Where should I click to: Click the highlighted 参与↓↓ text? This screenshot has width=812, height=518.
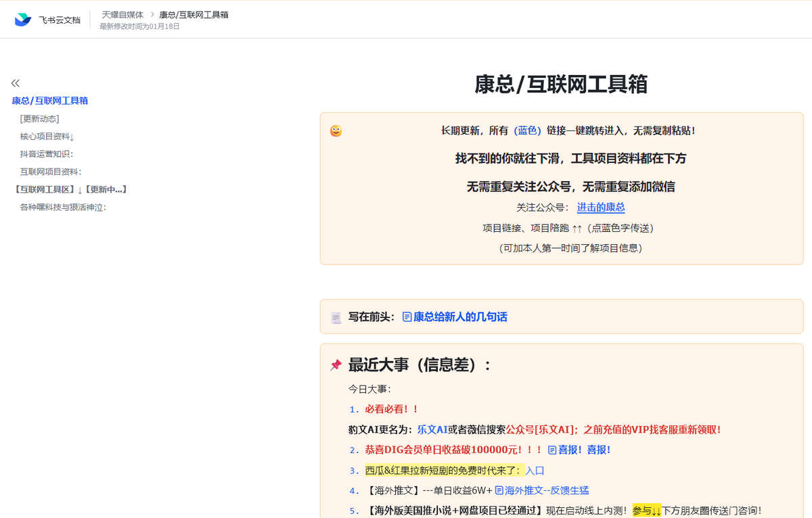tap(647, 511)
